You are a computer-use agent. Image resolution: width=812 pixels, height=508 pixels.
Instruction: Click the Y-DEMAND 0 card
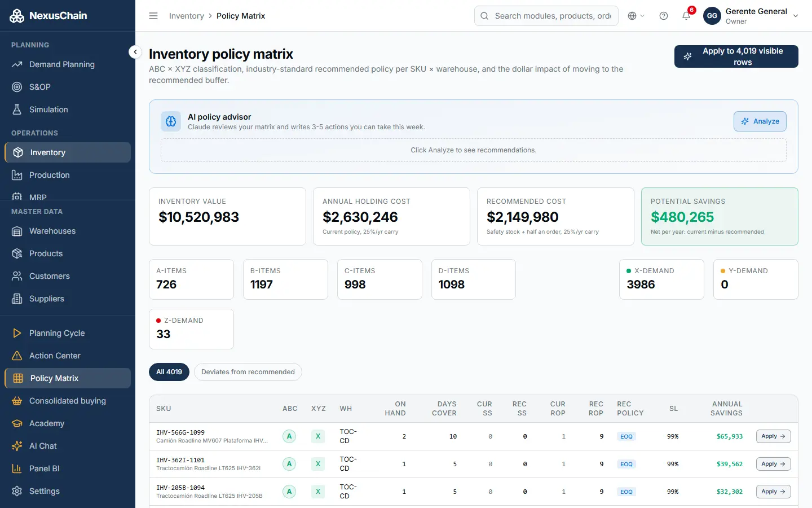(x=756, y=279)
